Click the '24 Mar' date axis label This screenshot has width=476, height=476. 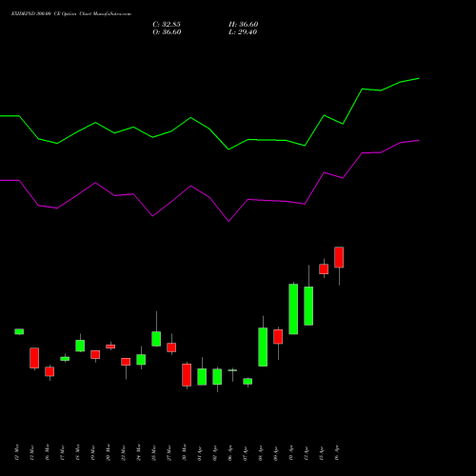[139, 452]
